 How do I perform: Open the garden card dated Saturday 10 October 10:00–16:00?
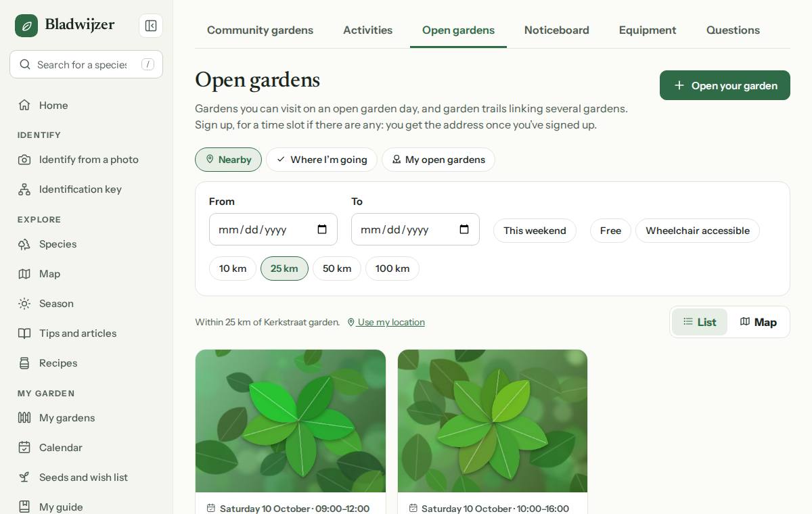tap(493, 431)
